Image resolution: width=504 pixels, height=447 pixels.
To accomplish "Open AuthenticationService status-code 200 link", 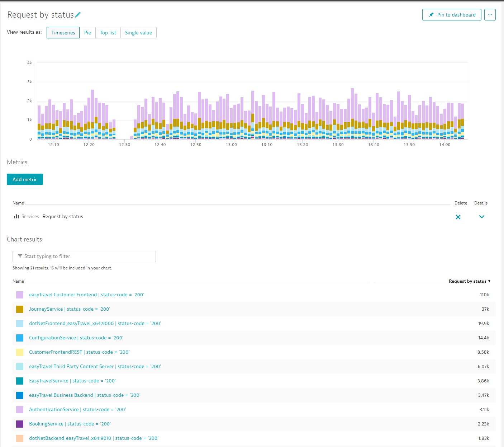I will tap(77, 409).
